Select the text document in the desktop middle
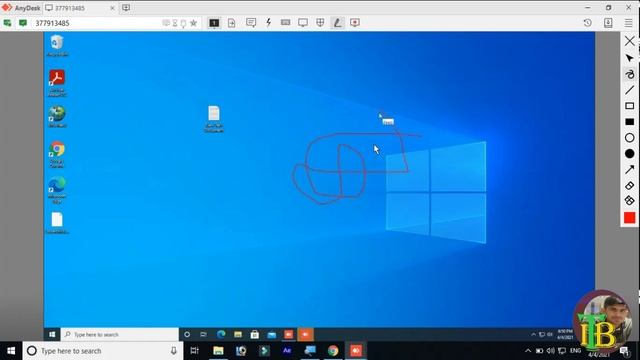The width and height of the screenshot is (640, 360). click(214, 119)
